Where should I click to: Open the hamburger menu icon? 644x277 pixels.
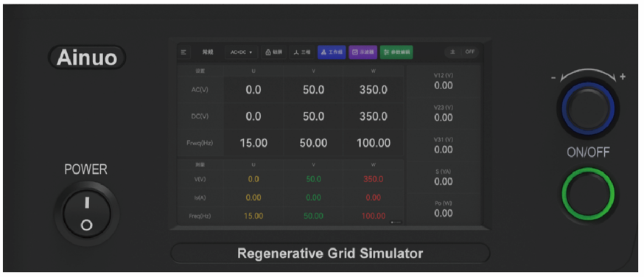click(183, 52)
